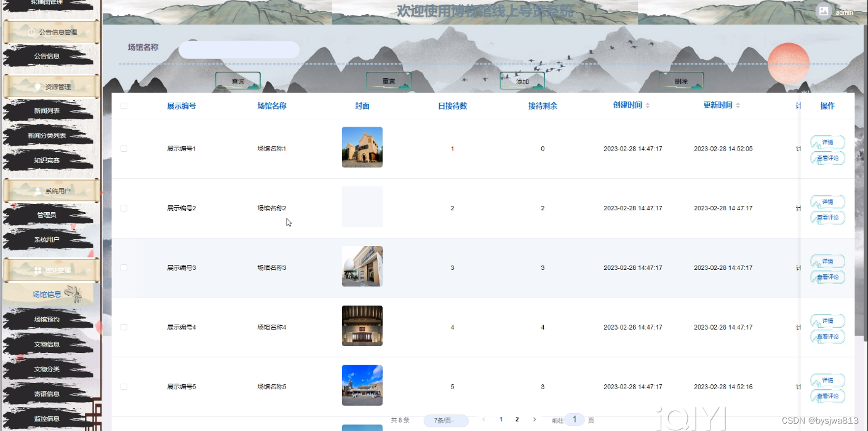
Task: Open the 系统用户 sub-item in sidebar
Action: (47, 240)
